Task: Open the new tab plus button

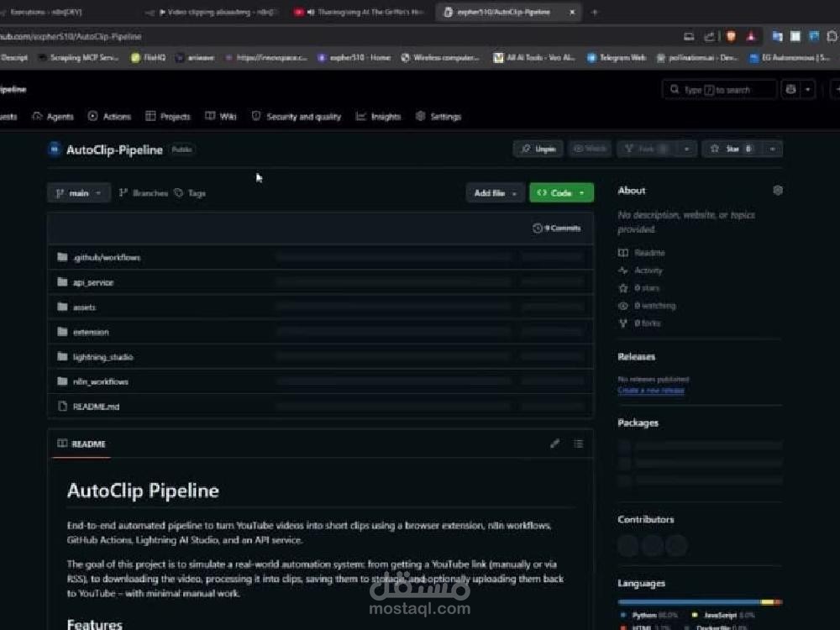Action: click(x=594, y=12)
